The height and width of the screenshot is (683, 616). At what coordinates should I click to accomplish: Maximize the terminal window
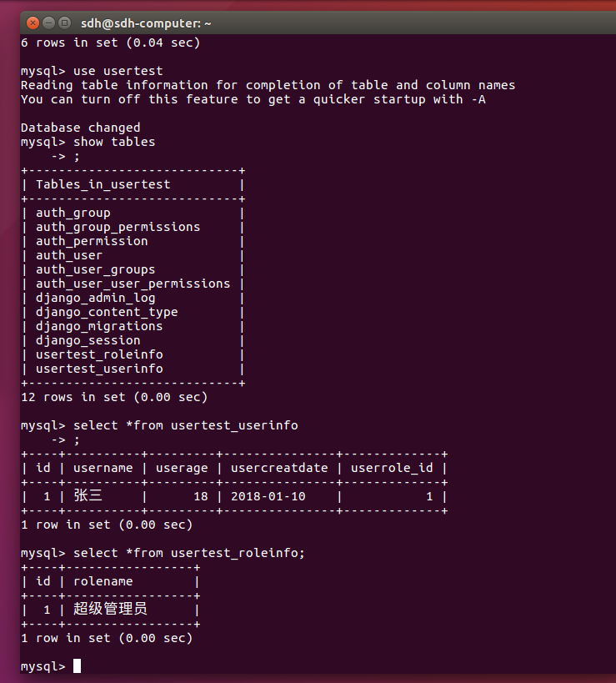64,23
